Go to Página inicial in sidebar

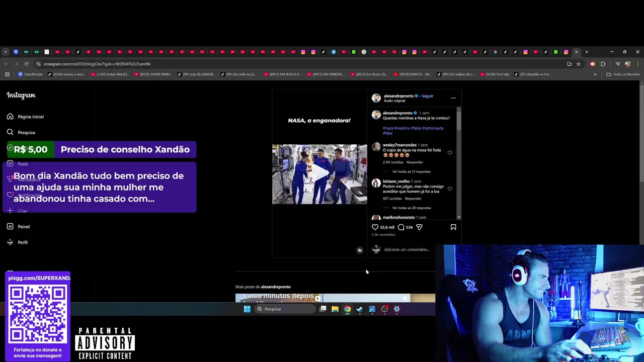point(25,117)
